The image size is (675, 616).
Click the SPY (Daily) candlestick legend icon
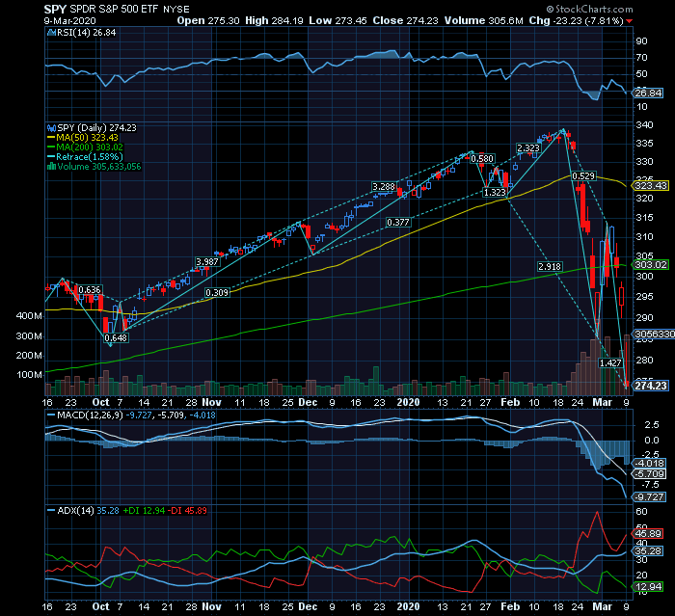pyautogui.click(x=51, y=128)
